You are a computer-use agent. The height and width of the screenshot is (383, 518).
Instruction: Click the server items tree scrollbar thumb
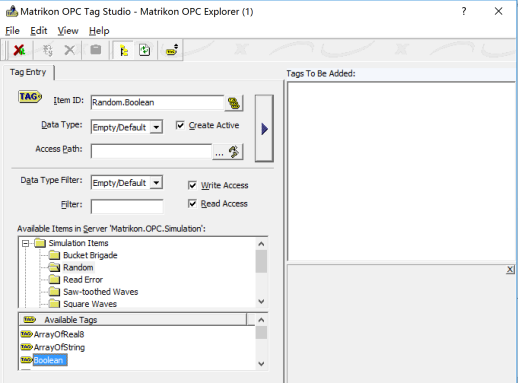pyautogui.click(x=261, y=262)
